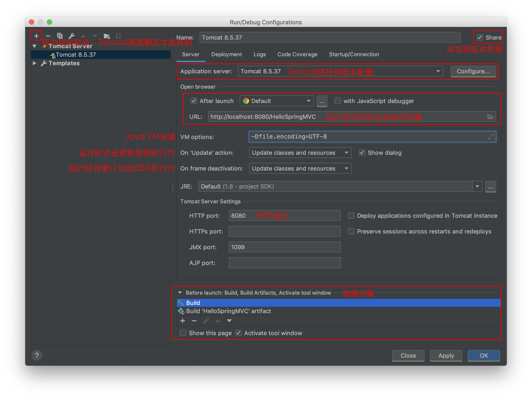The height and width of the screenshot is (399, 532).
Task: Click folder browse icon in URL field
Action: coord(490,117)
